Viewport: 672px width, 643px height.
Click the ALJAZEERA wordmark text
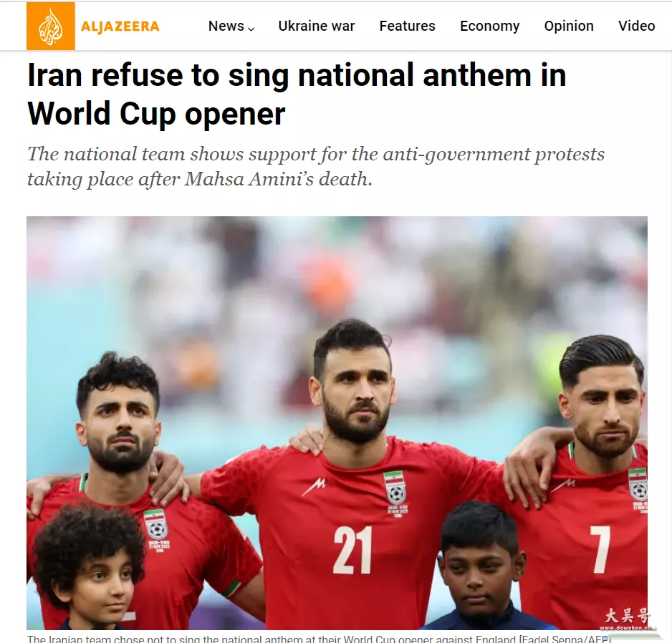click(120, 26)
